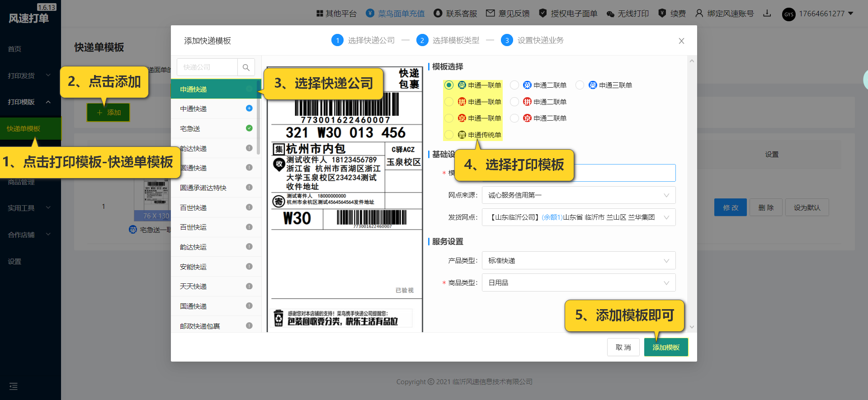Image resolution: width=868 pixels, height=400 pixels.
Task: Click the 续费 badge icon
Action: coord(662,14)
